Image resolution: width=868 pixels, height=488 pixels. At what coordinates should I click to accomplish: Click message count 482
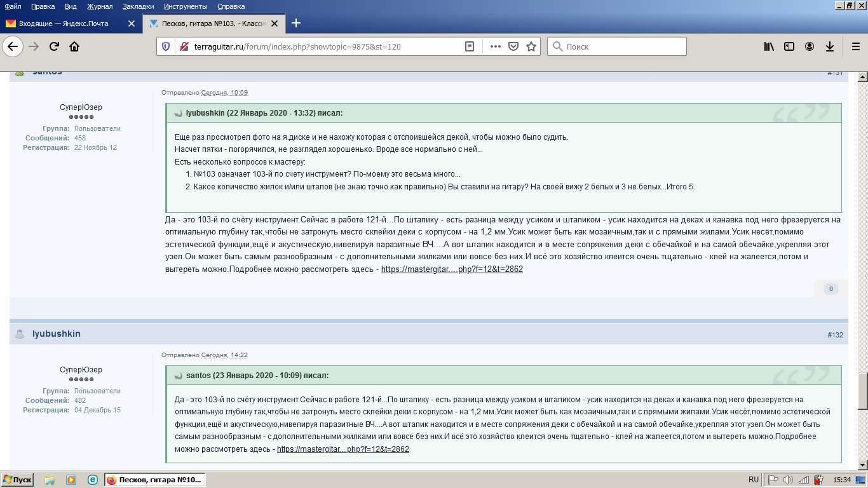pos(80,400)
